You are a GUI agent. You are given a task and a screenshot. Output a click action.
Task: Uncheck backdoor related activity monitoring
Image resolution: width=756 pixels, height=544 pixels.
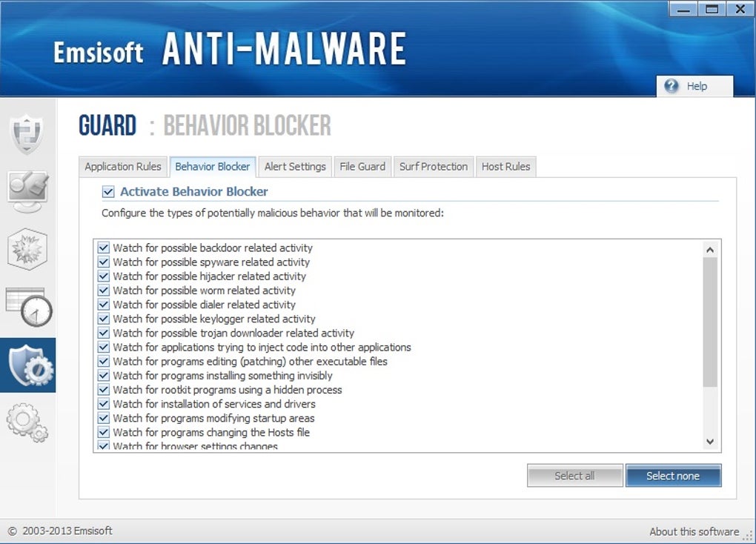(x=104, y=248)
